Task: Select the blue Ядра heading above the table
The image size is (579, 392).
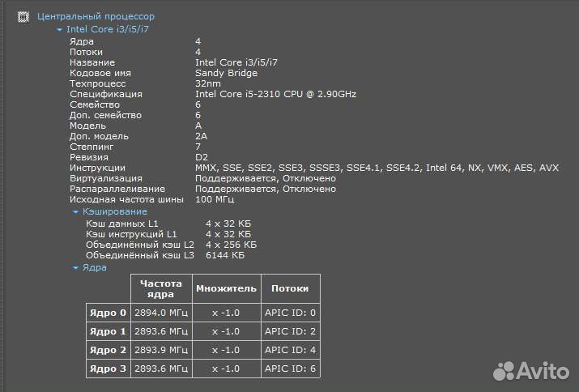Action: [x=95, y=267]
